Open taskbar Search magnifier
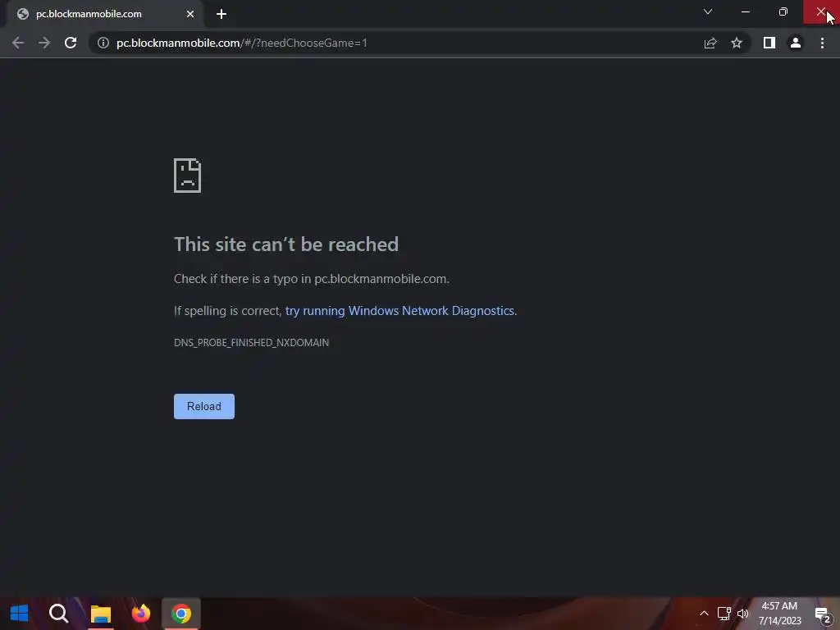 (x=59, y=614)
